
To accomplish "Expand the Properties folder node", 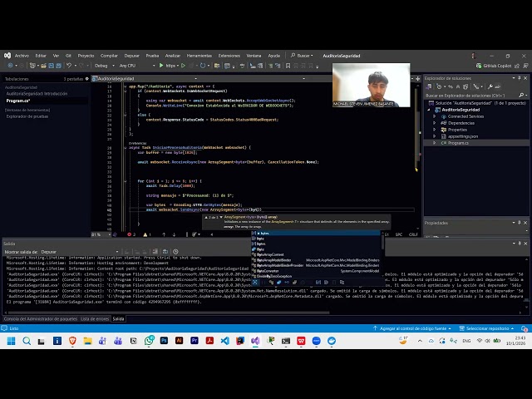I will 434,130.
